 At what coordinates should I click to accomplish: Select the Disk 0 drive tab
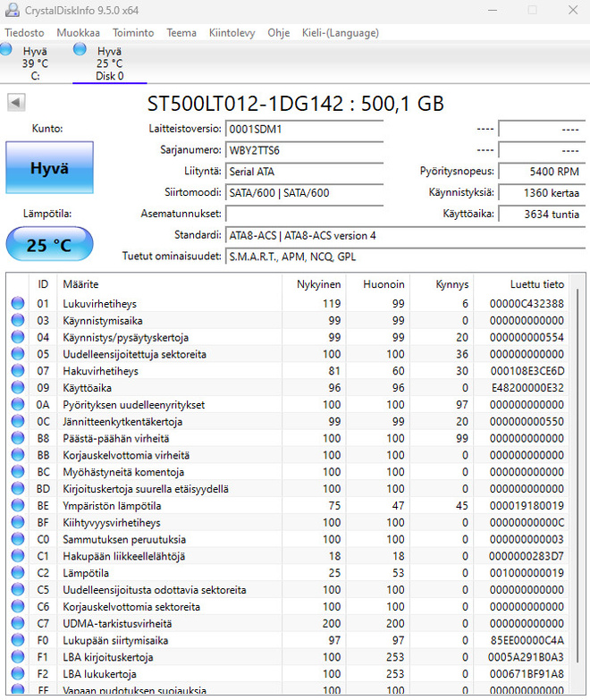(x=109, y=63)
